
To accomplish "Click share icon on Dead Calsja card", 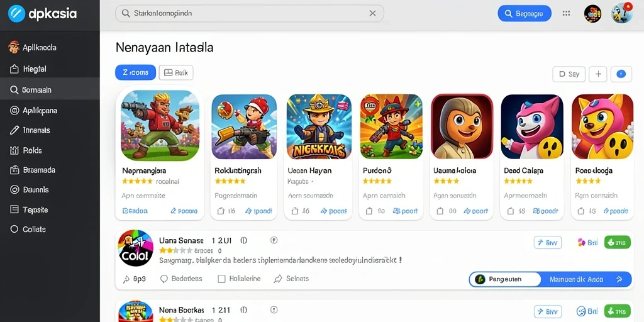I will [511, 211].
